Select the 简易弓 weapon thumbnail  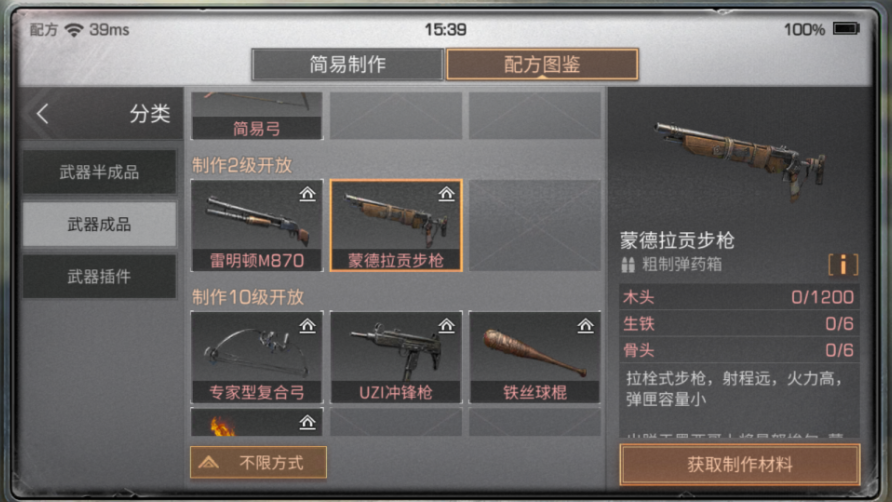[257, 116]
